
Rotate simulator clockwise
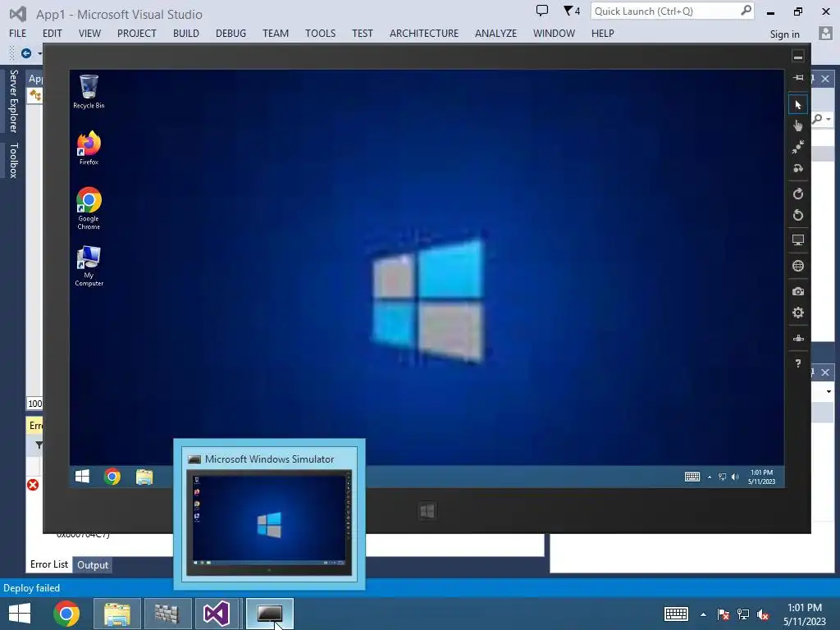[797, 194]
